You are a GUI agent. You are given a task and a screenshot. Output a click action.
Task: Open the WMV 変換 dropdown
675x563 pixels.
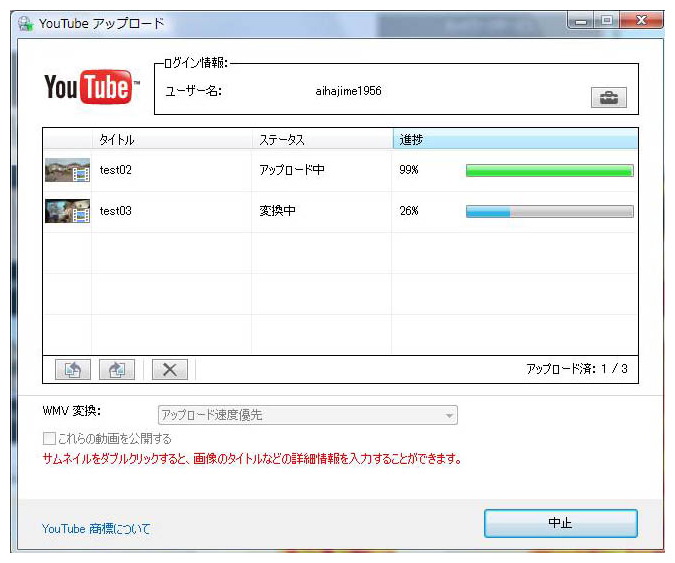click(x=307, y=415)
